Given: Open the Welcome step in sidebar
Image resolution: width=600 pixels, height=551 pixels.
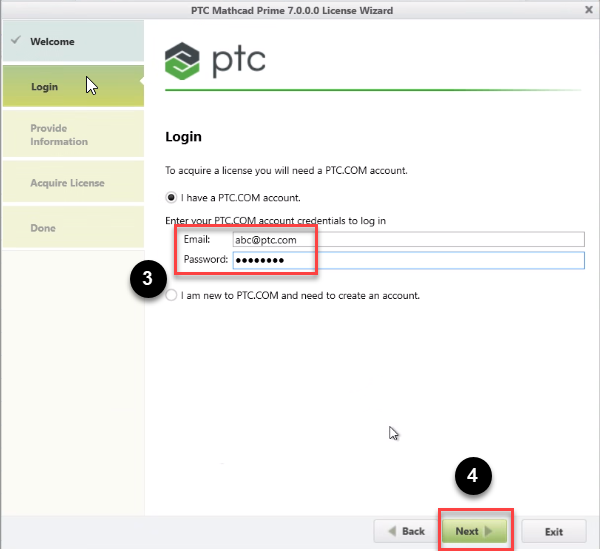Looking at the screenshot, I should 73,41.
